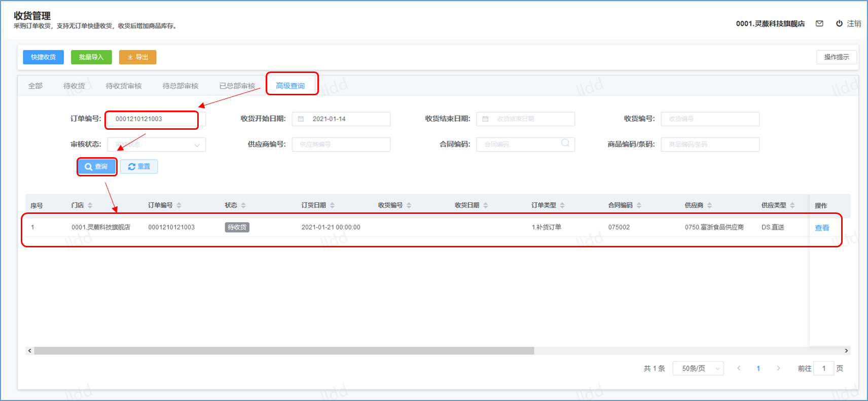
Task: Focus the 合同编码 input field
Action: [x=526, y=144]
